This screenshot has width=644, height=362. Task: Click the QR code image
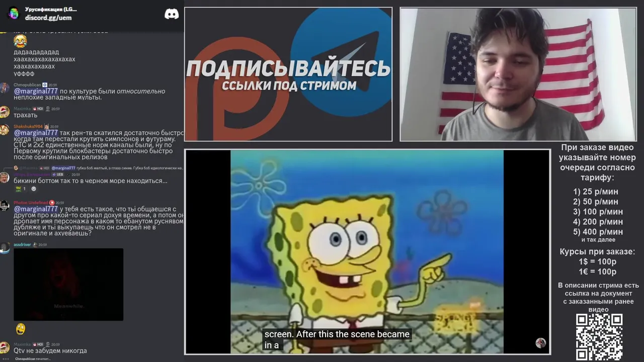click(x=599, y=337)
